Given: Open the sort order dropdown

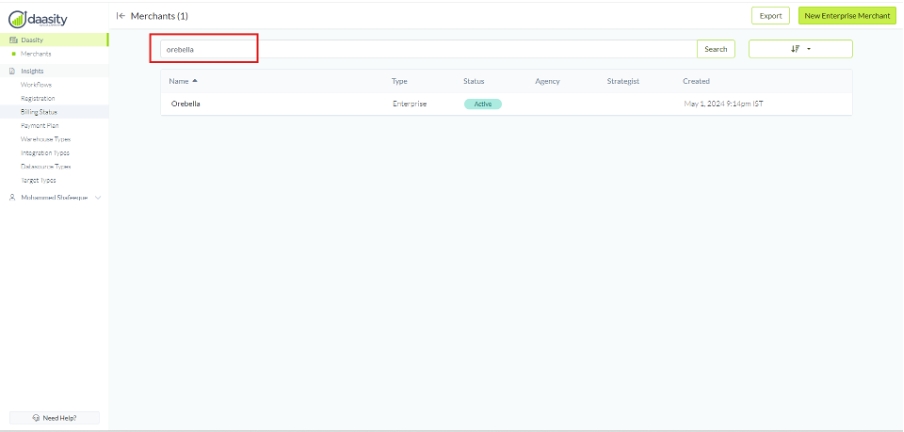Looking at the screenshot, I should [800, 49].
